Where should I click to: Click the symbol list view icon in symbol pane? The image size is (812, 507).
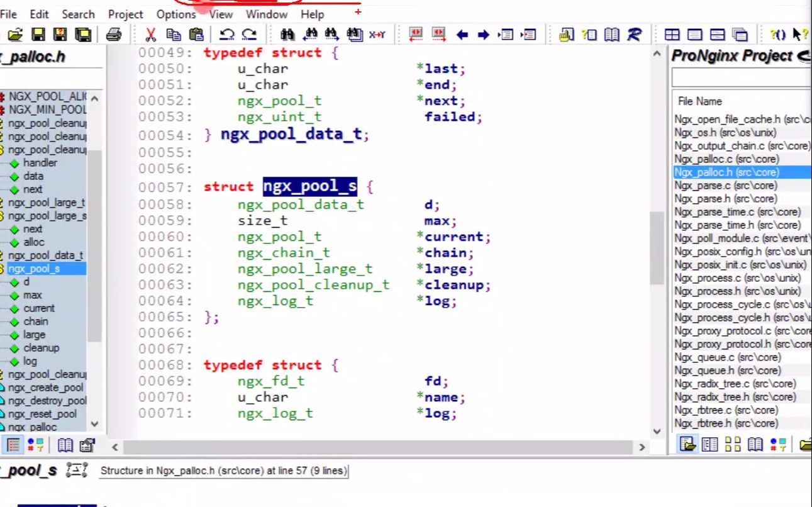pyautogui.click(x=13, y=445)
